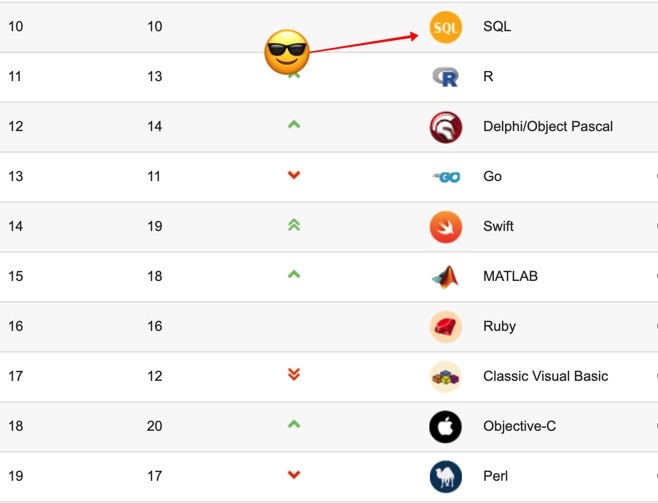658x503 pixels.
Task: Click the MATLAB language name text
Action: tap(510, 277)
